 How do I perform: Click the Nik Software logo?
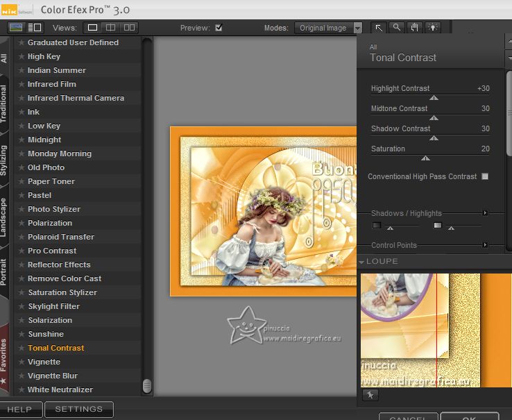point(17,11)
